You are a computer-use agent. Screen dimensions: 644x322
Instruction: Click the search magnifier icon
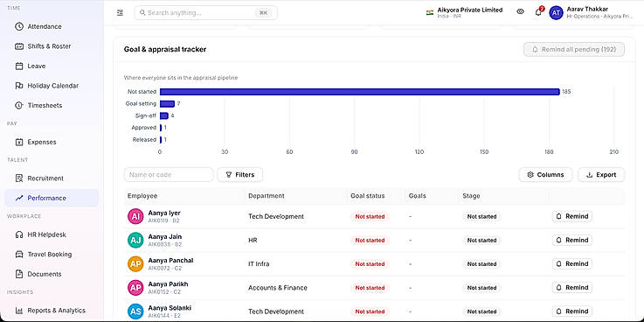[x=142, y=13]
